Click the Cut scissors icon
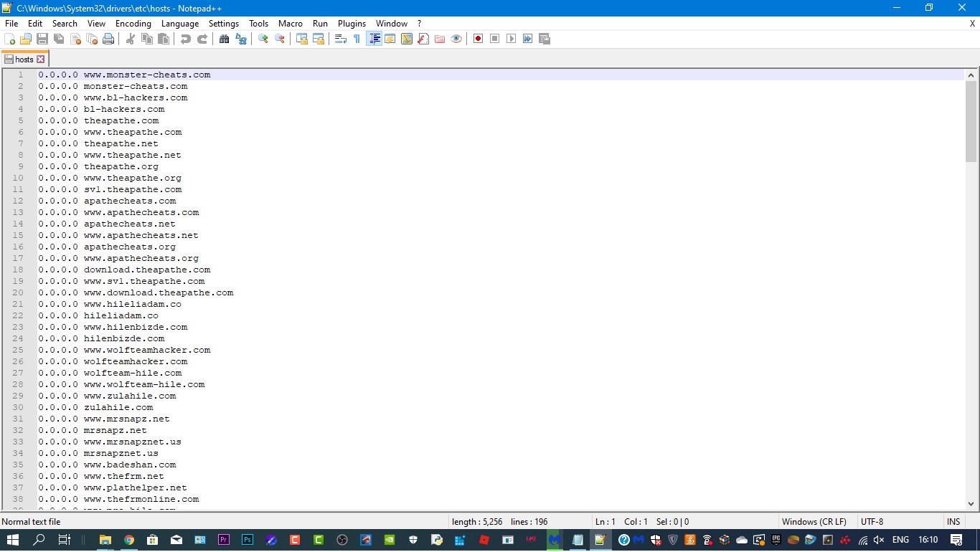 [131, 39]
